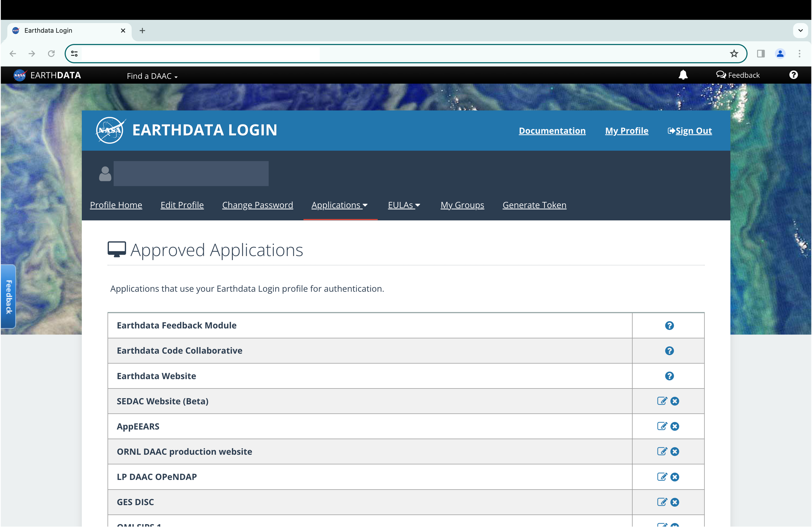Image resolution: width=812 pixels, height=527 pixels.
Task: Open My Groups tab
Action: pos(462,205)
